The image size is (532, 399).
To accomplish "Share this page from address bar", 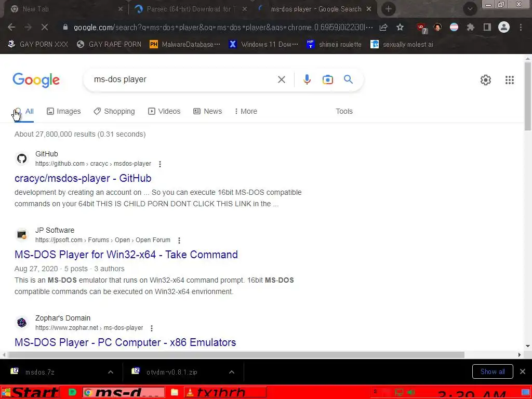I will 383,27.
